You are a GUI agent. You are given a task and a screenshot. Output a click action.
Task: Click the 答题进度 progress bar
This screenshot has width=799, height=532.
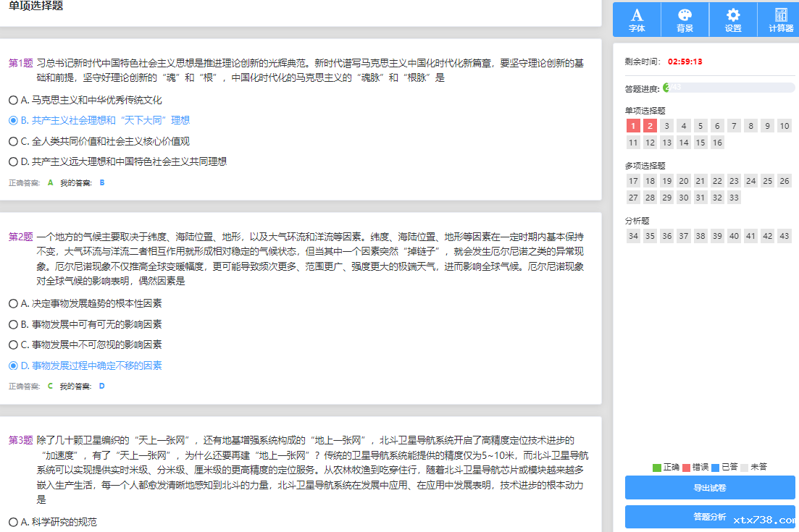pos(728,88)
